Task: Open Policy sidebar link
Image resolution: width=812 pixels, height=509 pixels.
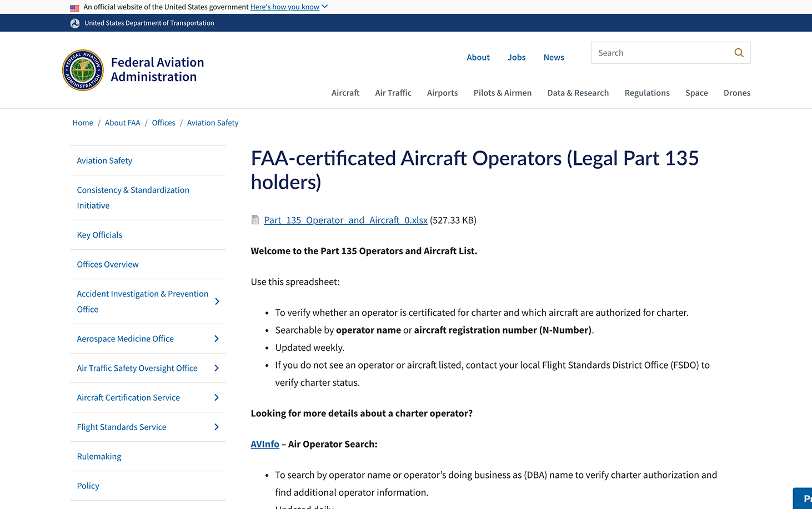Action: click(x=88, y=486)
